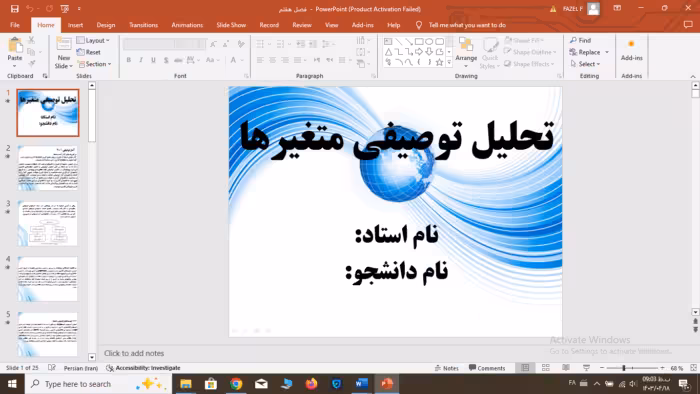Click Notes button in status bar

pyautogui.click(x=446, y=368)
